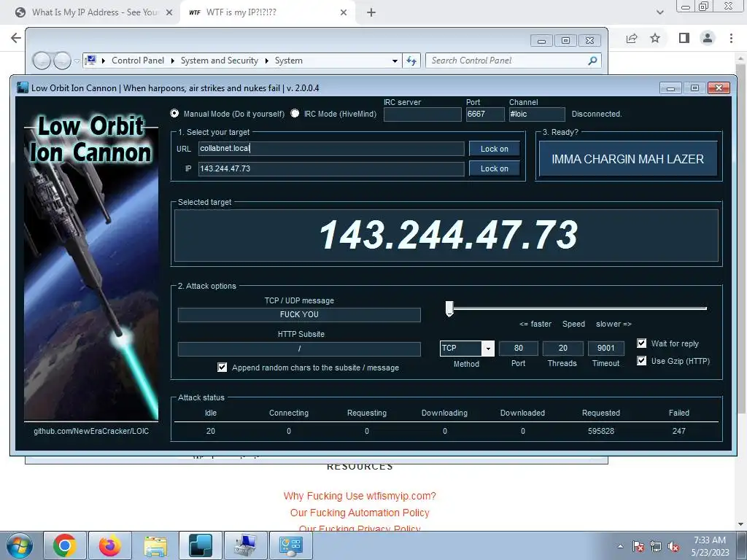Click the speed slider handle
Viewport: 747px width, 560px height.
click(x=449, y=308)
